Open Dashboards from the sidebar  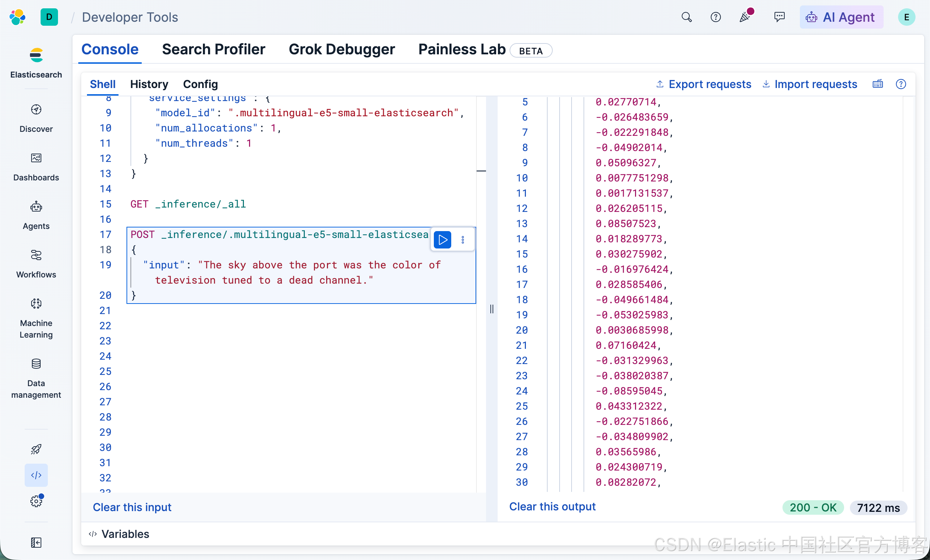click(36, 167)
